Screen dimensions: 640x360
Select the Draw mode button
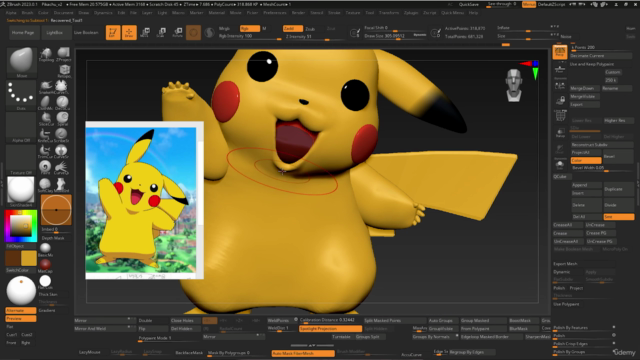click(129, 33)
